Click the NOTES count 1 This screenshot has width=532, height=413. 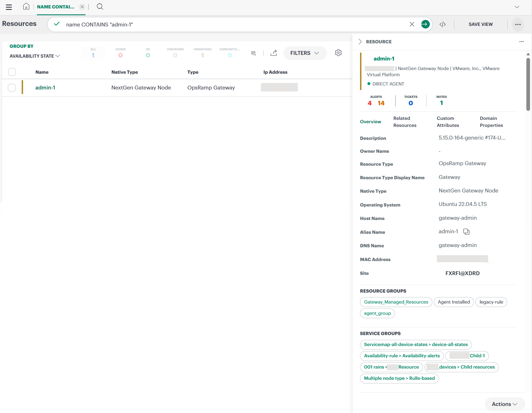[441, 103]
